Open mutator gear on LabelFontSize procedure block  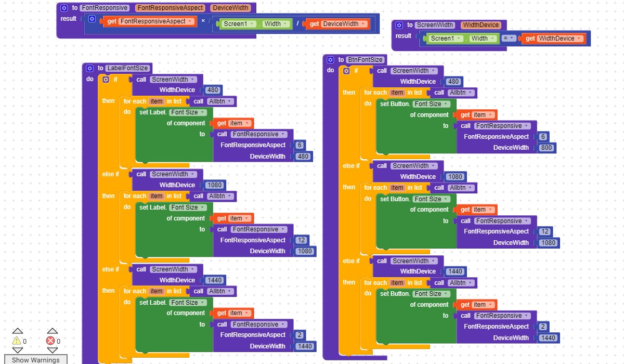[90, 68]
